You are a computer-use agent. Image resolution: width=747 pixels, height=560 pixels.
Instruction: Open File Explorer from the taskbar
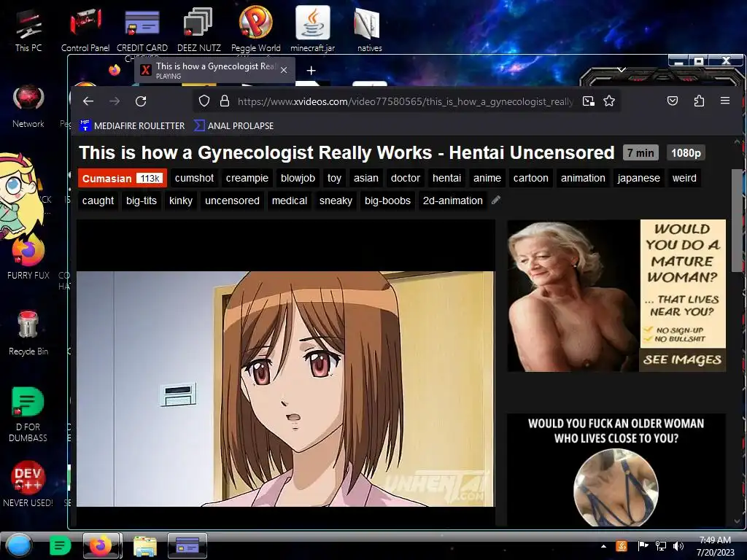pyautogui.click(x=145, y=545)
